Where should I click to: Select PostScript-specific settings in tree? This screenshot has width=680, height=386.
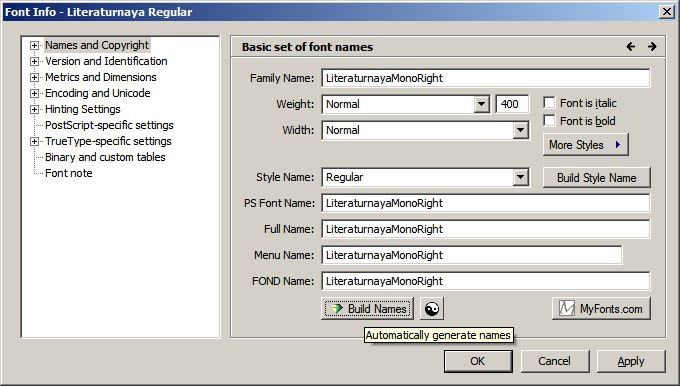click(x=109, y=125)
